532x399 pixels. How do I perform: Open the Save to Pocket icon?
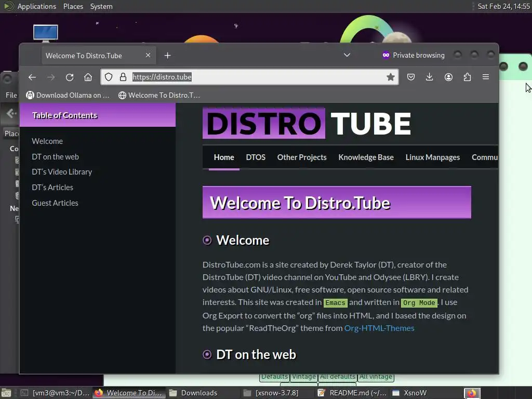point(411,77)
